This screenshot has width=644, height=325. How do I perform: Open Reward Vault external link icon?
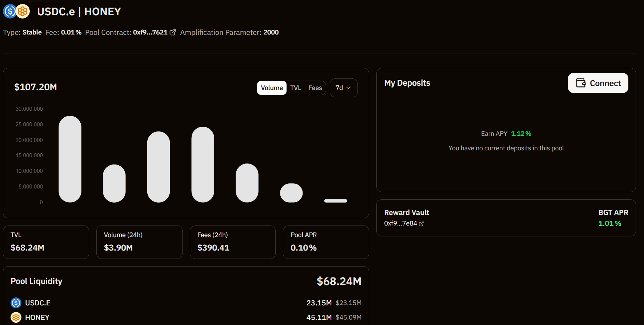421,224
